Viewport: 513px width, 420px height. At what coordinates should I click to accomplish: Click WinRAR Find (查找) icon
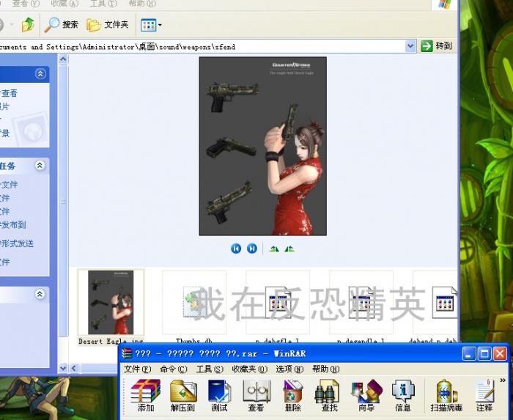point(329,396)
